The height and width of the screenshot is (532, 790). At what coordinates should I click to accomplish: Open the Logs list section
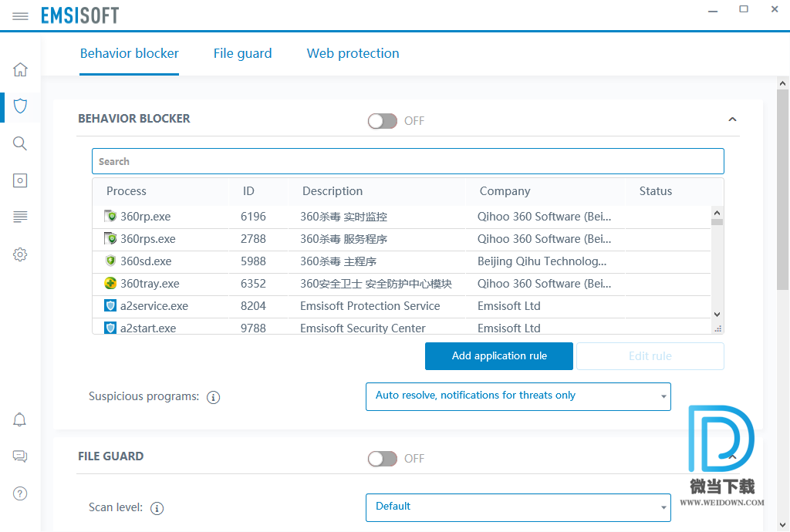pos(20,217)
